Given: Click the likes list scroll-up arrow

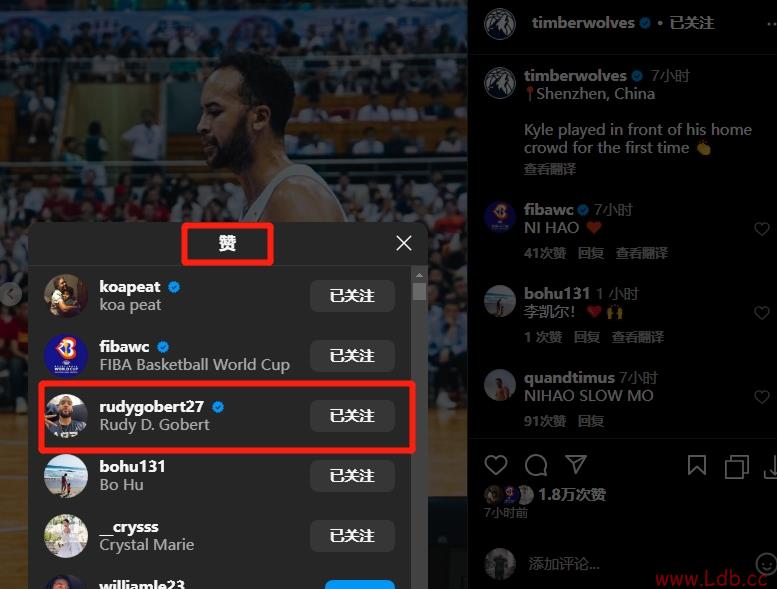Looking at the screenshot, I should [419, 275].
